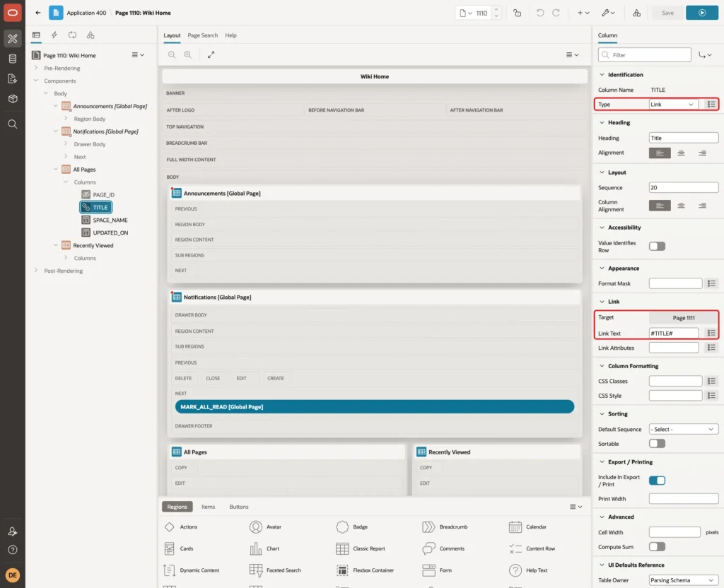Screen dimensions: 724x588
Task: Open the Type dropdown showing Link
Action: click(x=672, y=105)
